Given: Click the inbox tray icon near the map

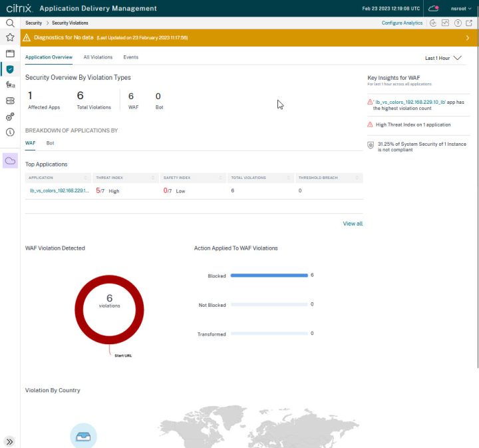Looking at the screenshot, I should click(83, 437).
